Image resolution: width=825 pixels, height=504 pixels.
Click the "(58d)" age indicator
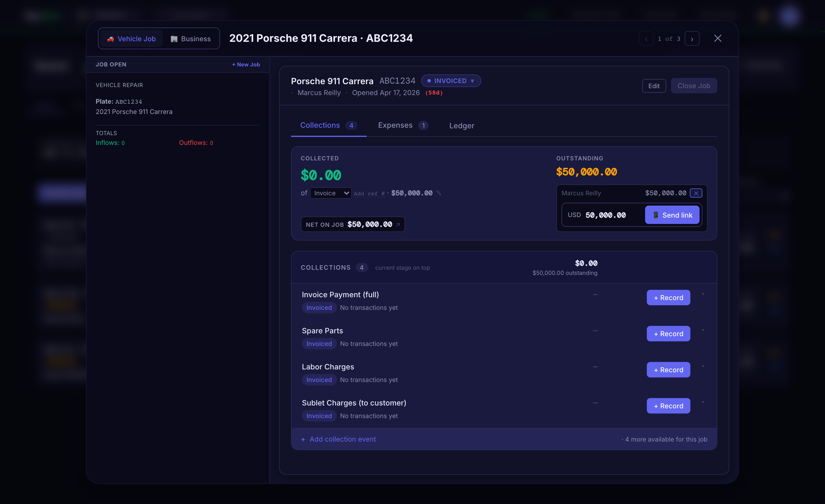(434, 93)
